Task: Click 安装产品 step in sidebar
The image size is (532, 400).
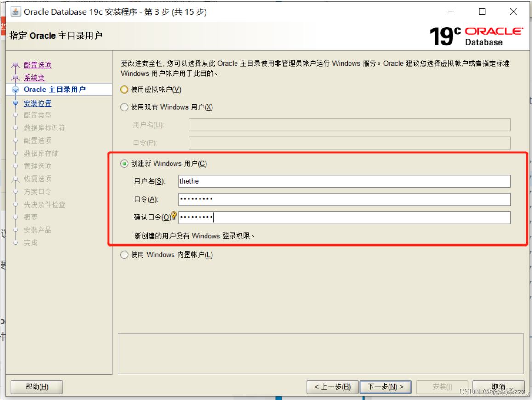Action: (x=38, y=230)
